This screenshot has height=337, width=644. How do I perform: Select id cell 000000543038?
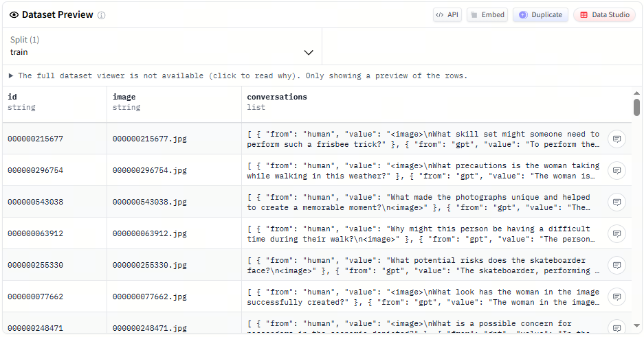(x=54, y=202)
